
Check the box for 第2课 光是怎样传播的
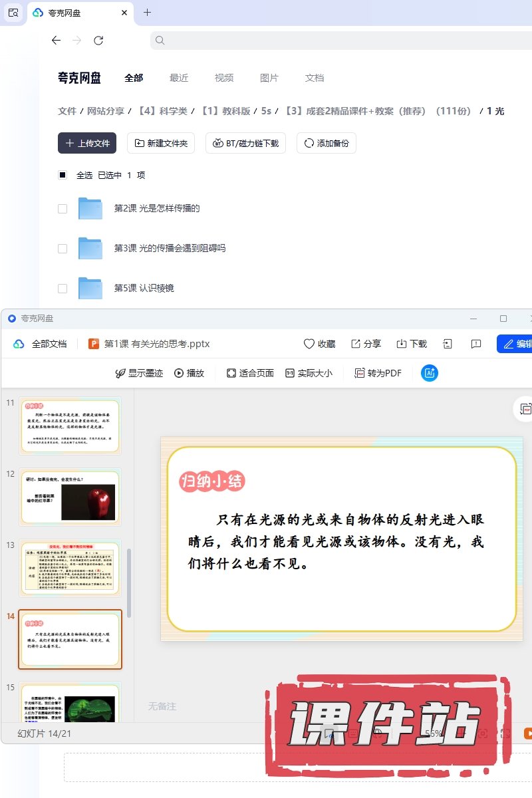[x=63, y=209]
